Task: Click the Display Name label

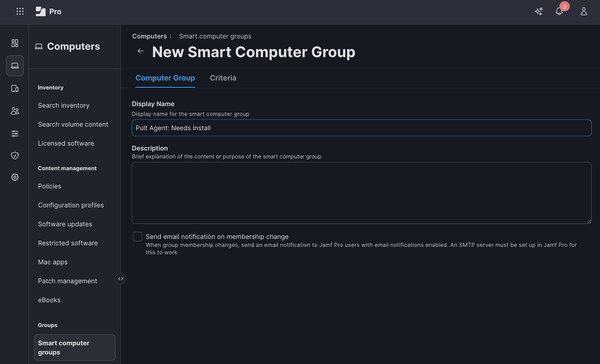Action: point(153,104)
